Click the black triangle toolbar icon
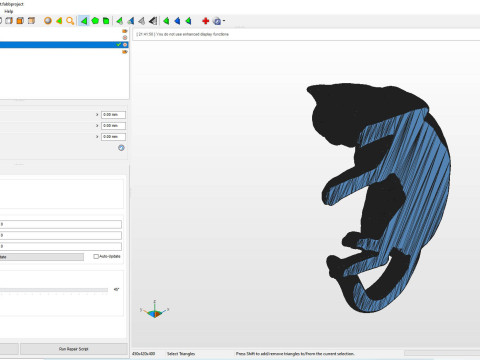 tap(153, 21)
